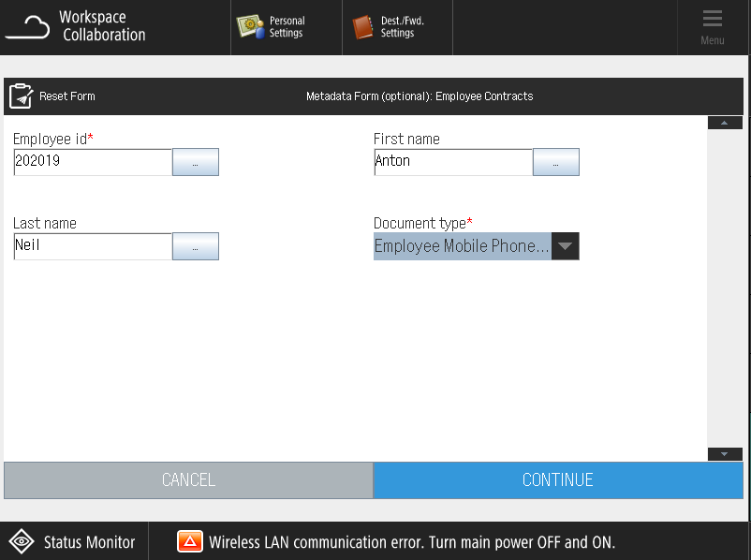Open the Status Monitor icon
This screenshot has height=560, width=751.
pos(22,542)
